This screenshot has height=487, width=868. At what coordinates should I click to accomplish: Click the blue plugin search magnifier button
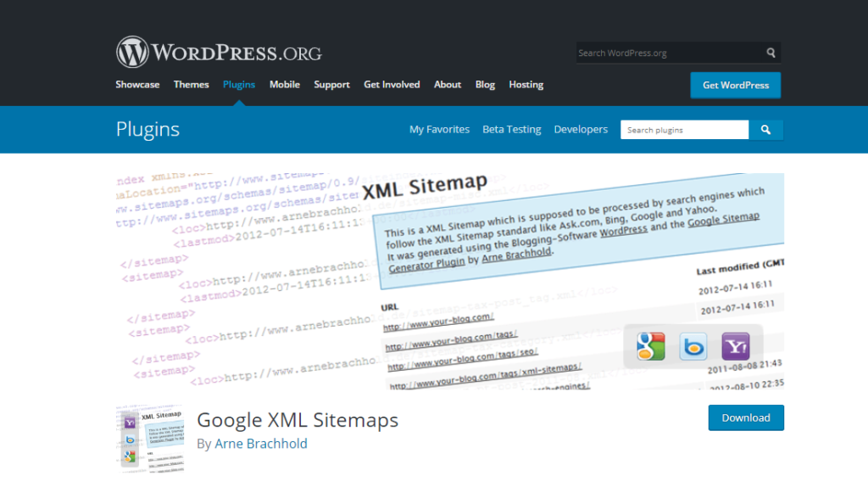765,130
